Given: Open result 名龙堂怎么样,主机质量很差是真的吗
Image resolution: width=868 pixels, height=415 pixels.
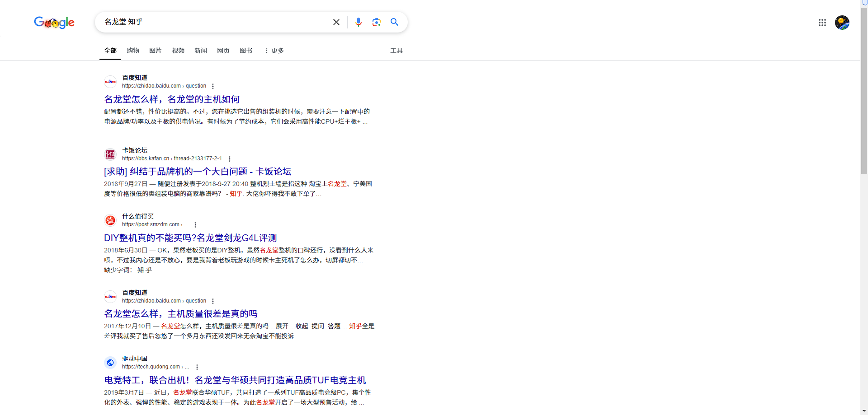Looking at the screenshot, I should 181,314.
